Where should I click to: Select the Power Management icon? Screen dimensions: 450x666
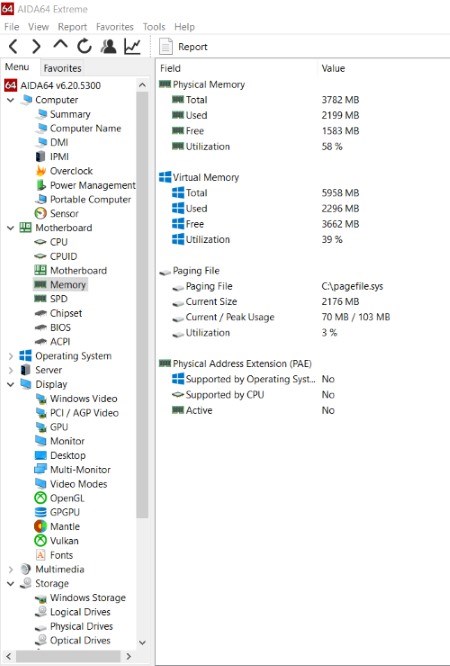point(41,185)
